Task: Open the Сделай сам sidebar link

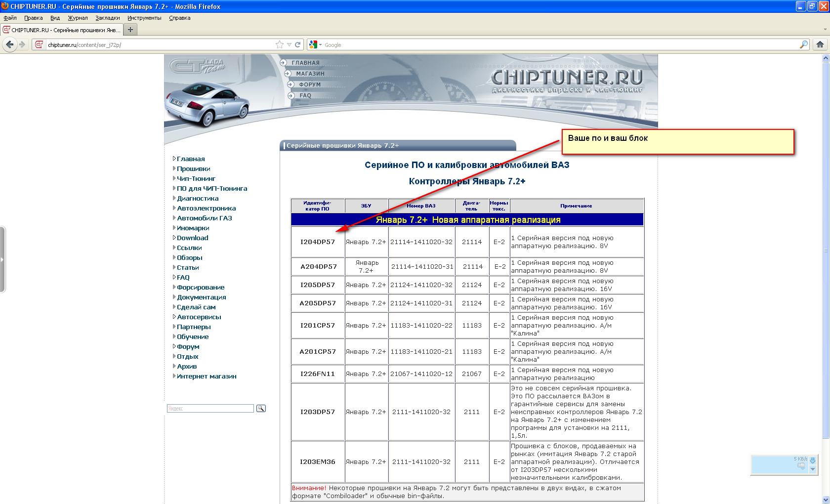Action: pyautogui.click(x=196, y=307)
